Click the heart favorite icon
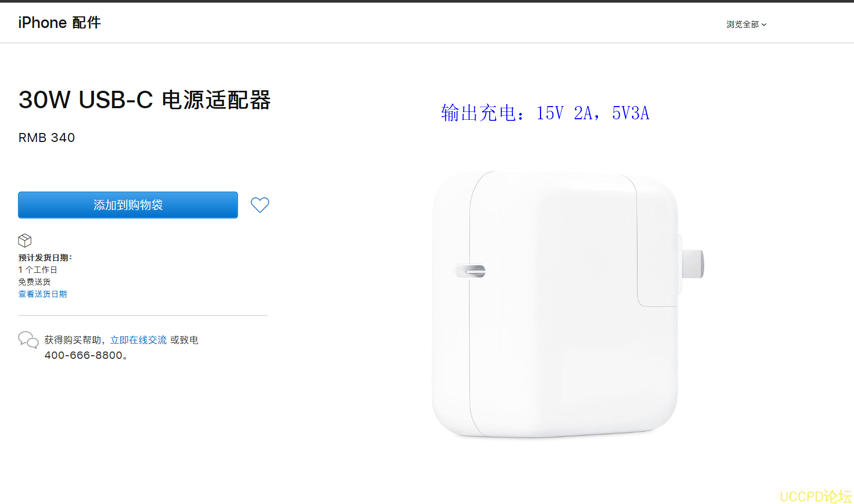 260,205
